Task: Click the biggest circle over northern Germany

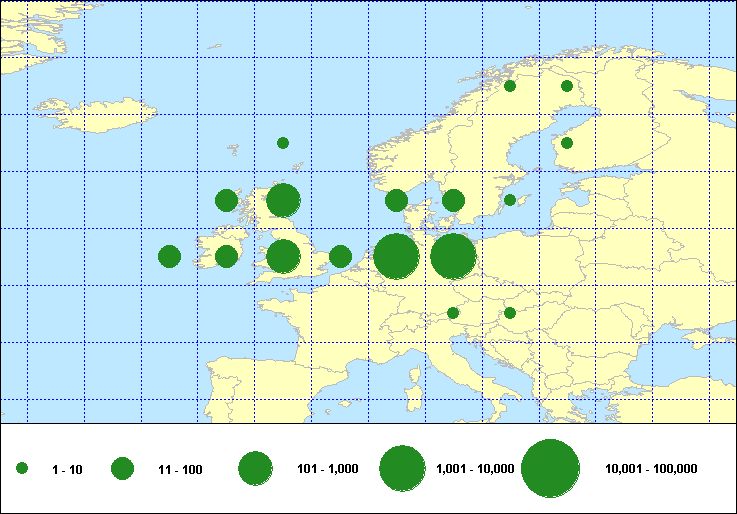Action: pyautogui.click(x=453, y=257)
